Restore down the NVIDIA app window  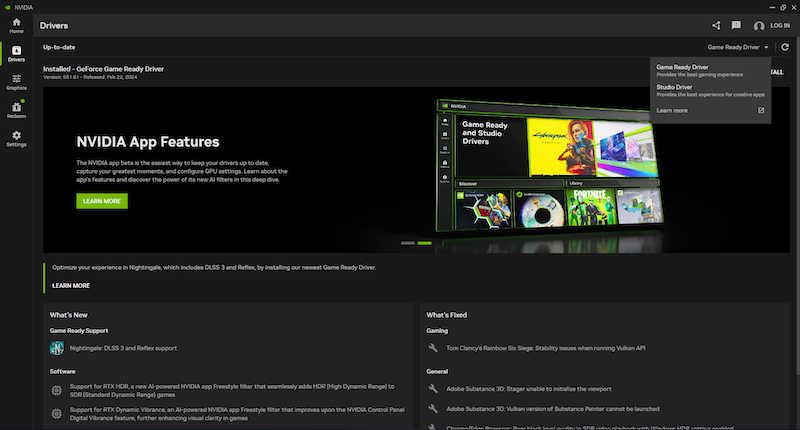point(783,7)
